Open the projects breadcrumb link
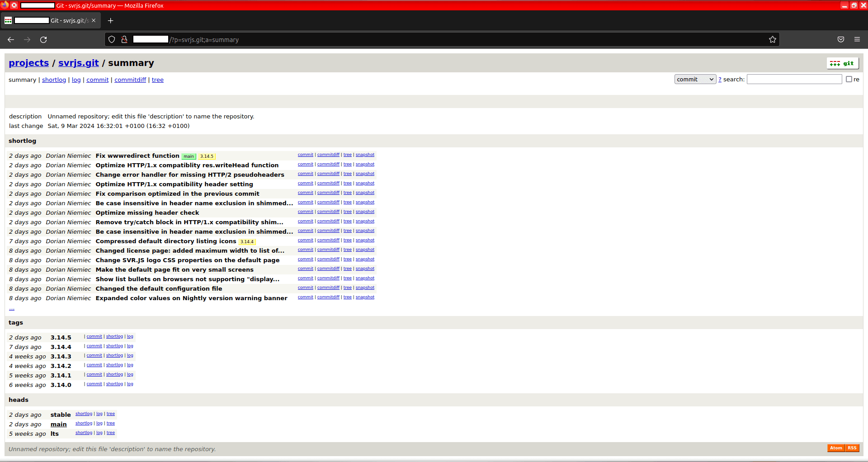Image resolution: width=868 pixels, height=462 pixels. tap(29, 63)
